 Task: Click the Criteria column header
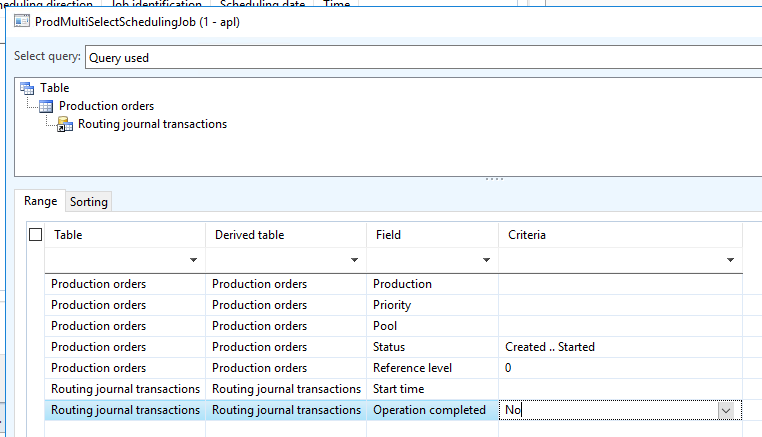coord(621,235)
